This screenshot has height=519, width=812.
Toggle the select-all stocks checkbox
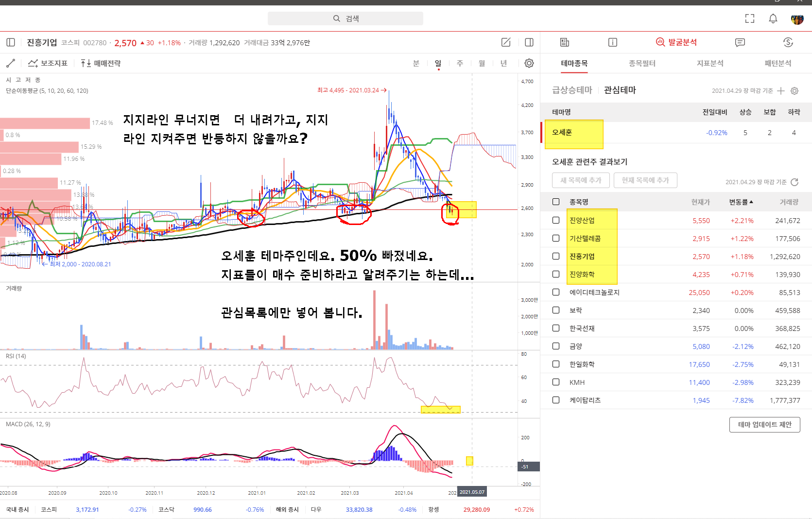coord(556,202)
